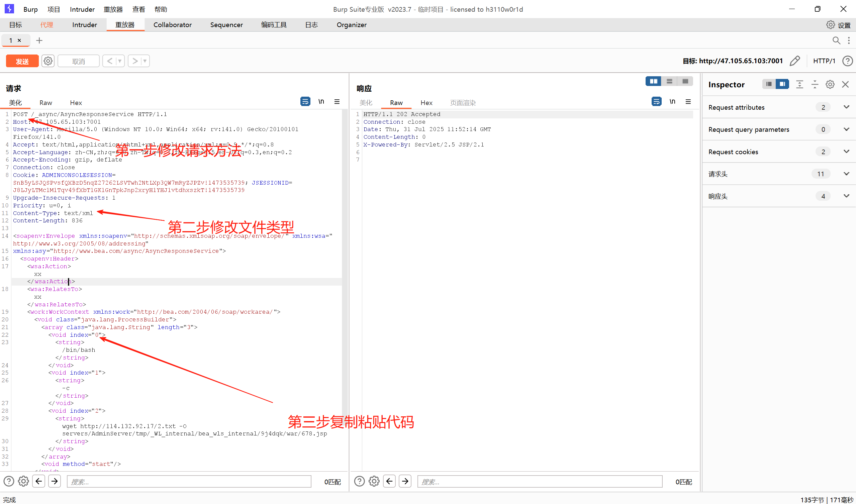Screen dimensions: 856x504
Task: Click Inspector expand all sections icon
Action: [x=799, y=84]
